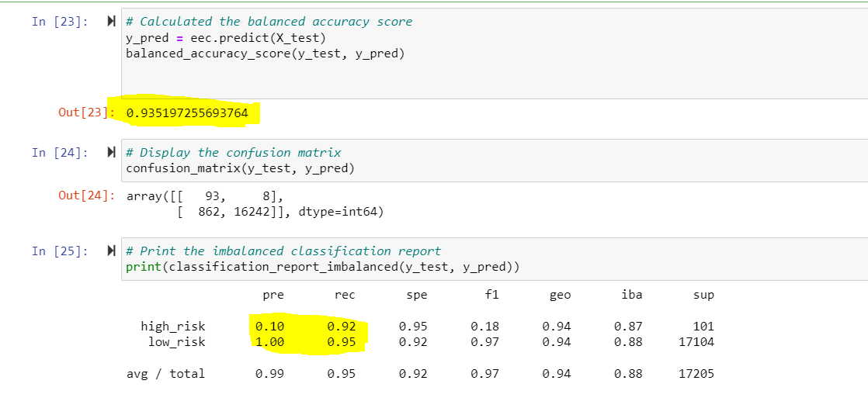Click high_risk precision value 0.10
Screen dimensions: 868x415
pyautogui.click(x=270, y=327)
